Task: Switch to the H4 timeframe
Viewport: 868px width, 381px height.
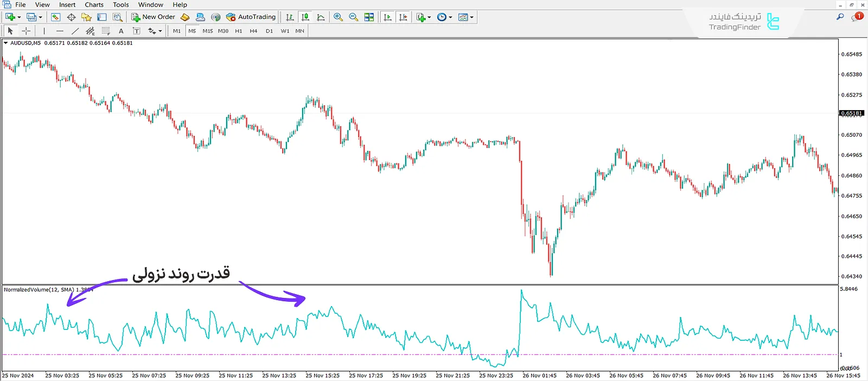Action: (x=253, y=31)
